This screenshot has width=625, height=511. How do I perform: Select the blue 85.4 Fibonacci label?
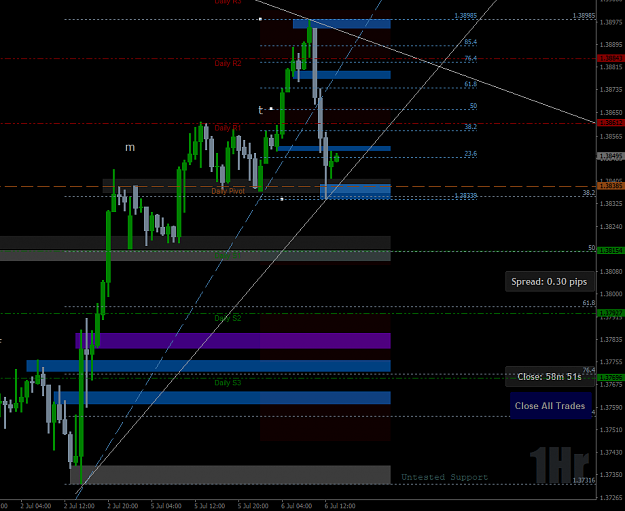471,42
